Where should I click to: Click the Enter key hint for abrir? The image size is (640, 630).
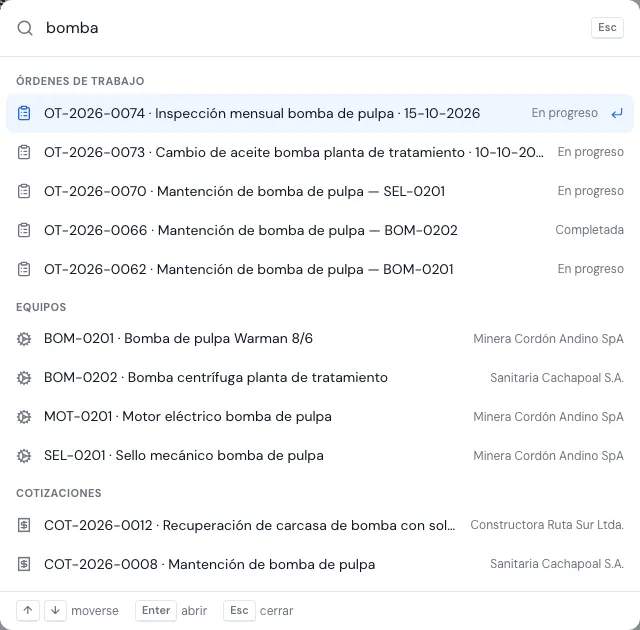pos(156,610)
